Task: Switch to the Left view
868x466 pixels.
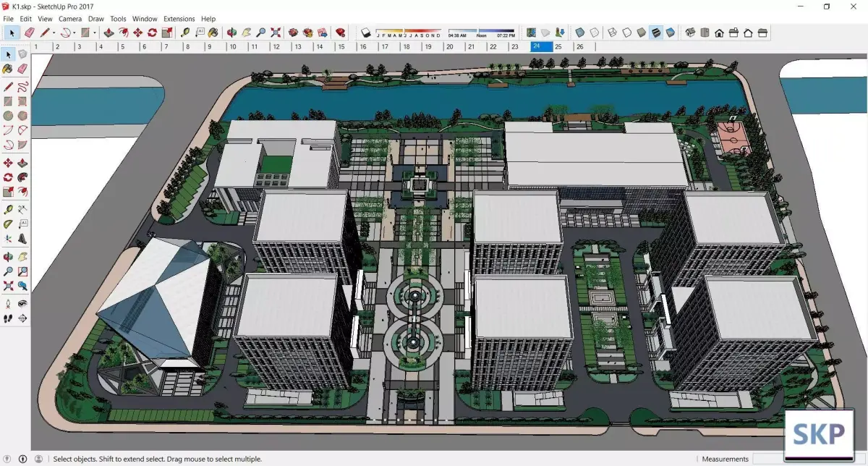Action: 762,33
